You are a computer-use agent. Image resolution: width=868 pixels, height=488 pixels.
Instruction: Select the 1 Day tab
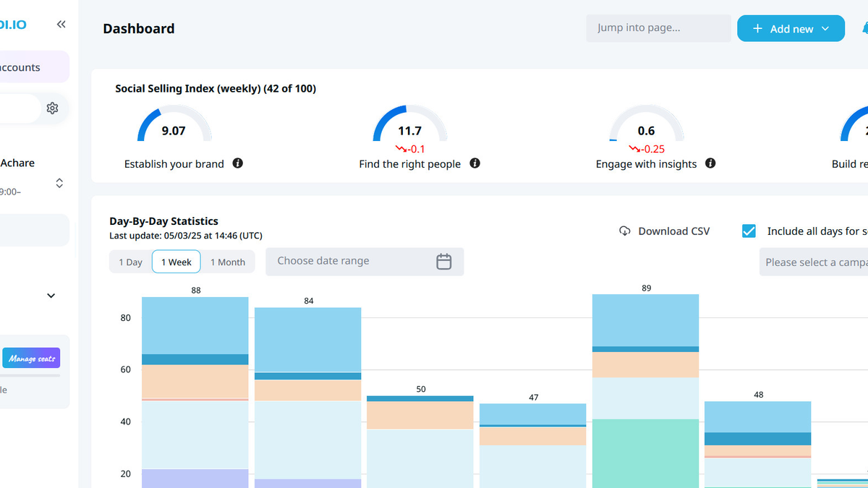tap(130, 262)
